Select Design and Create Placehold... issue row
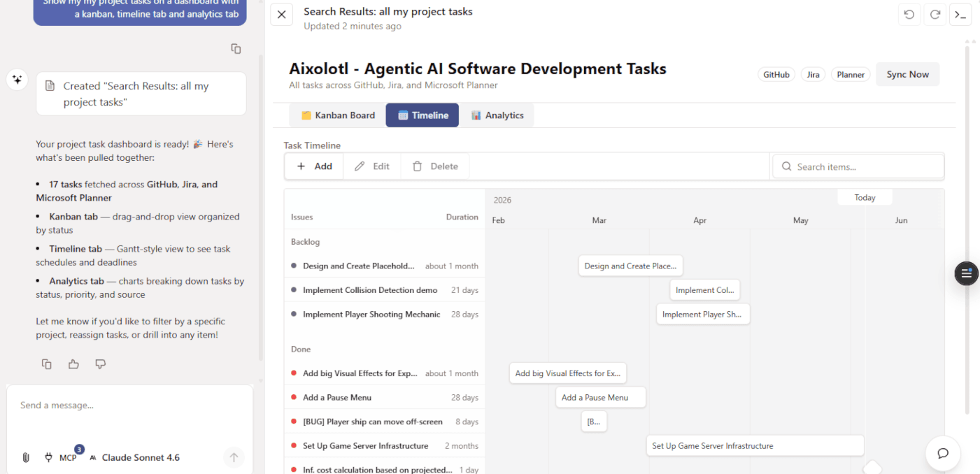This screenshot has height=474, width=980. pos(385,266)
